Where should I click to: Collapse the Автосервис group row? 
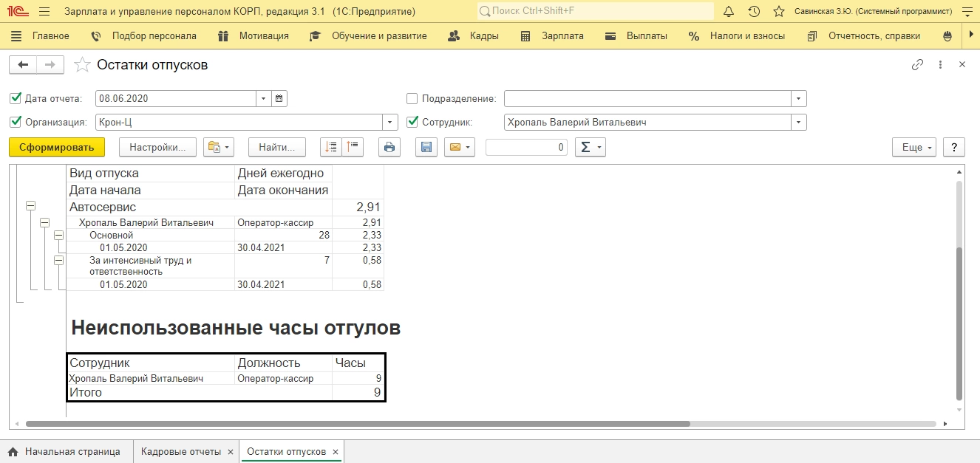30,207
